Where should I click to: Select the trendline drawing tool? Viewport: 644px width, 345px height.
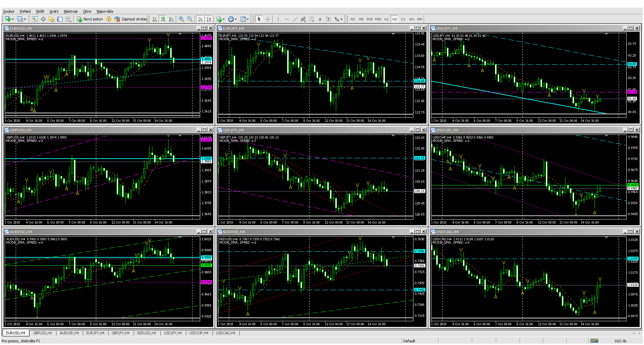coord(295,19)
